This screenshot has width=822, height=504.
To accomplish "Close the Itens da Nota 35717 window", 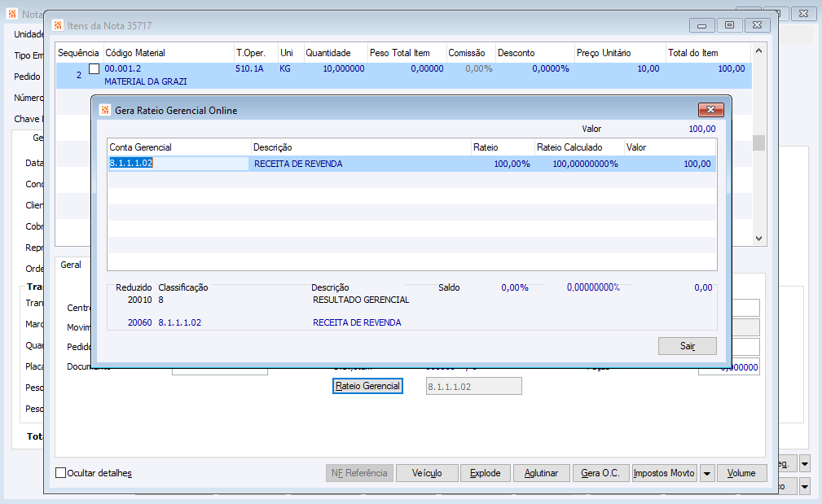I will [x=757, y=25].
